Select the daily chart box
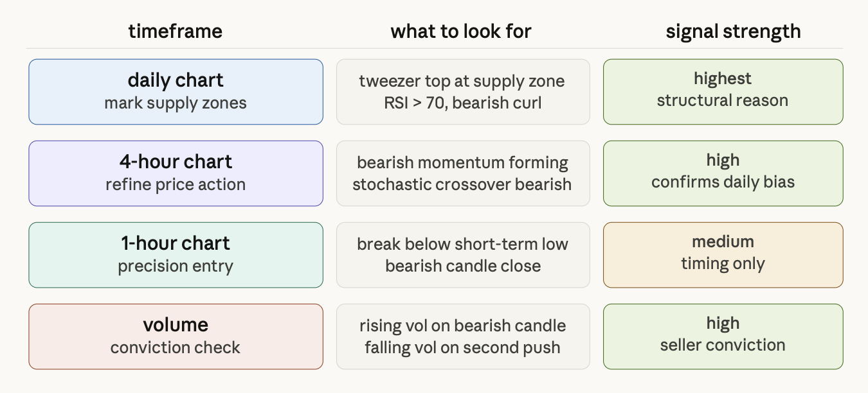The width and height of the screenshot is (868, 393). (x=176, y=92)
